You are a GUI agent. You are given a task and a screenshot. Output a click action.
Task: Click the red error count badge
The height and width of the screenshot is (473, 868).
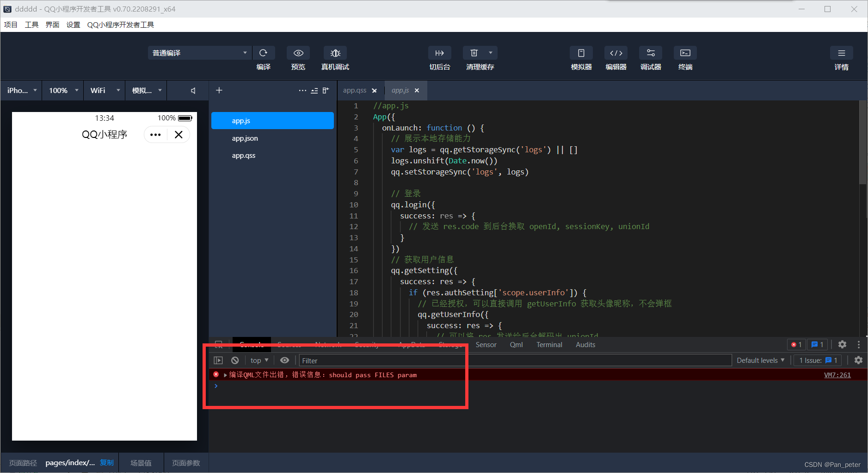pyautogui.click(x=797, y=344)
